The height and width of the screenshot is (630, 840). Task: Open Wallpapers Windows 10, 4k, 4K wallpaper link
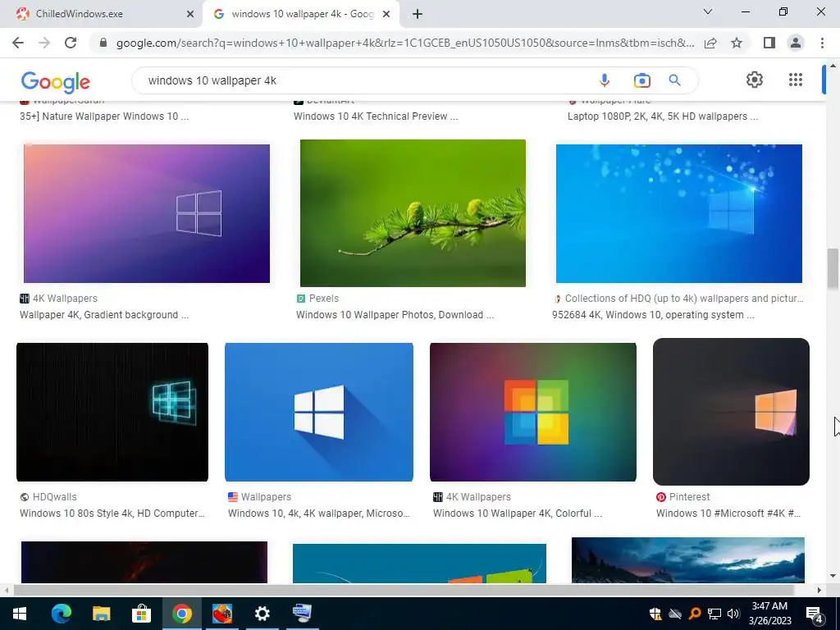(x=319, y=514)
